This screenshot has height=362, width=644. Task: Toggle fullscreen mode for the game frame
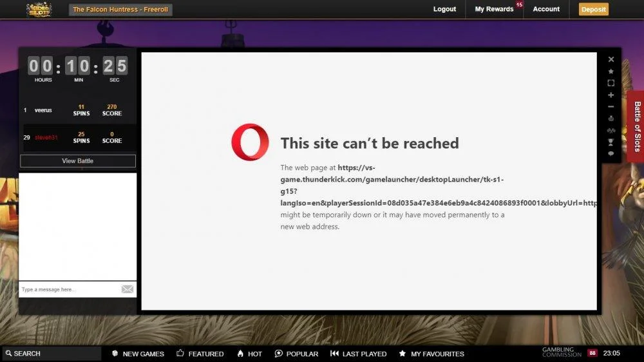point(611,83)
